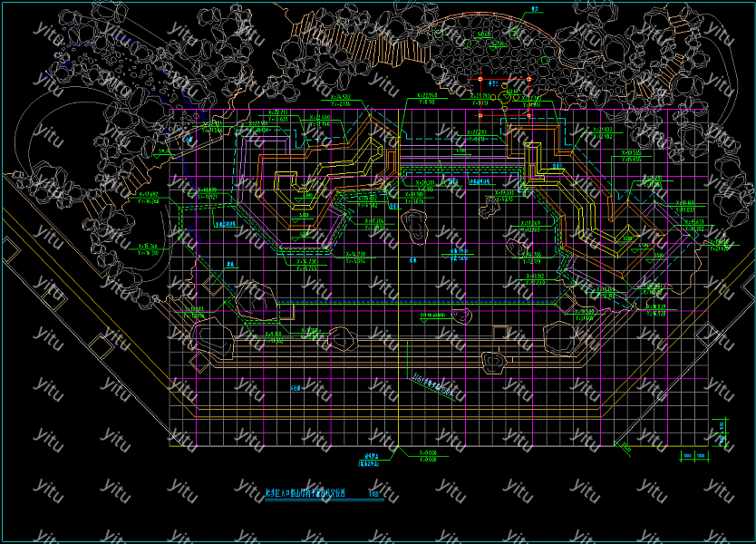Click the yellow stepped contour near top right
Screen dimensions: 756x544
tap(535, 145)
